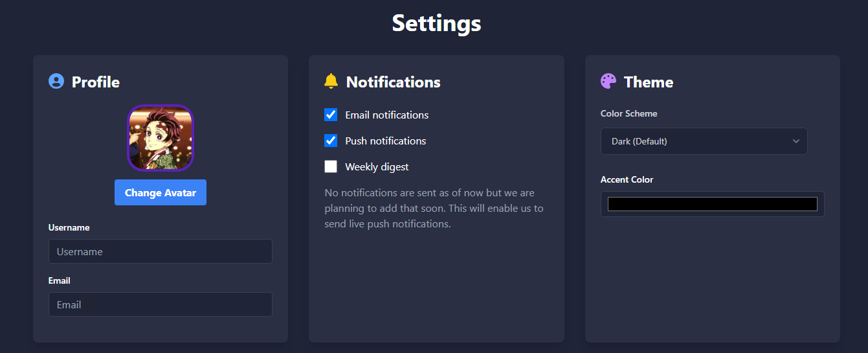Click the Accent Color label
The height and width of the screenshot is (353, 868).
tap(627, 179)
